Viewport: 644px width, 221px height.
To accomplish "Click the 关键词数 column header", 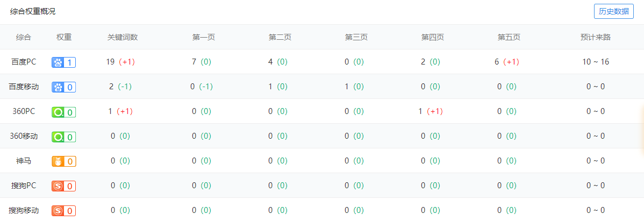I will (123, 37).
